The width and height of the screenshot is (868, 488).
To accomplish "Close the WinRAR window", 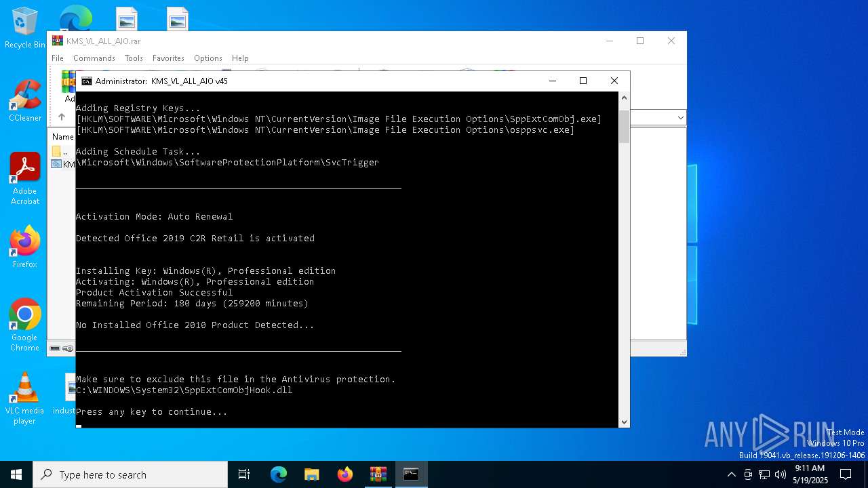I will coord(671,41).
